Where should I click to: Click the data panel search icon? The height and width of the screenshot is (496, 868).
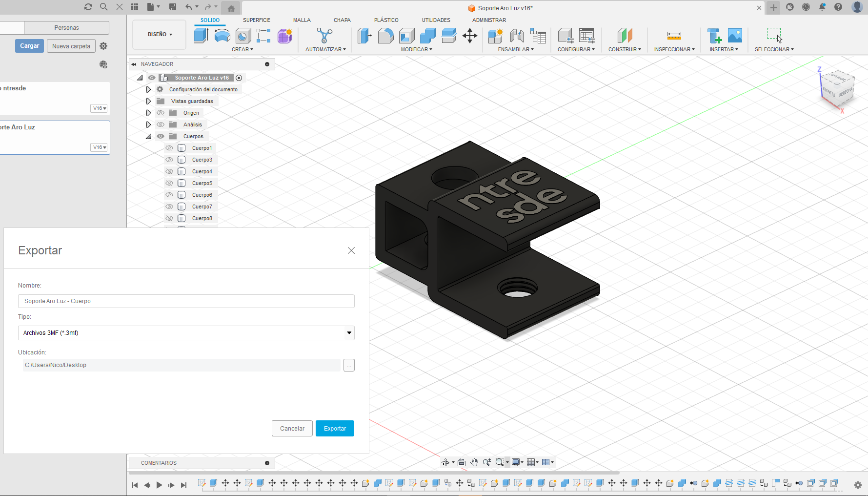103,7
